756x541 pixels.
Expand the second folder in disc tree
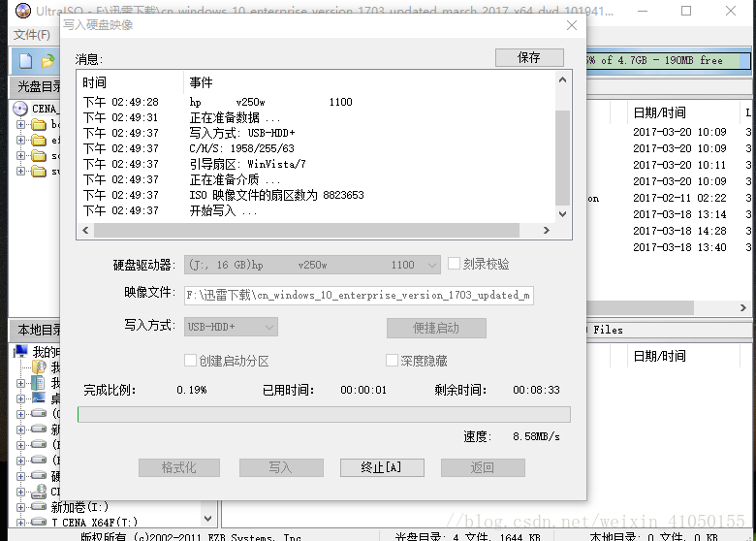[20, 140]
